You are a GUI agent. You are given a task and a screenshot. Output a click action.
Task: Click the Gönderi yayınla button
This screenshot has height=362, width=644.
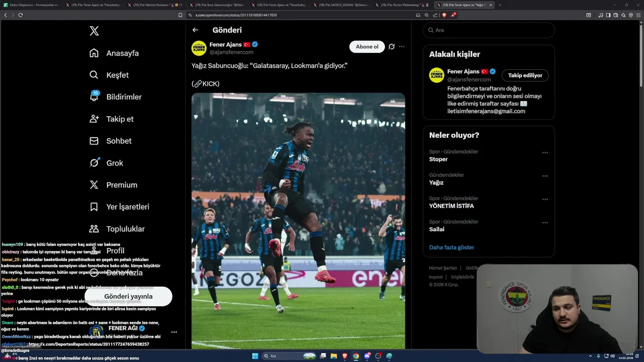pyautogui.click(x=128, y=297)
